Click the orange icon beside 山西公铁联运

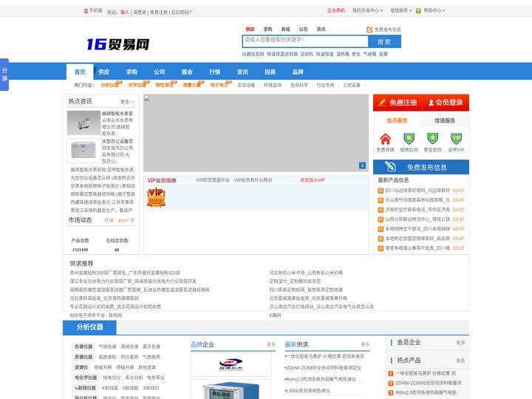pyautogui.click(x=381, y=219)
